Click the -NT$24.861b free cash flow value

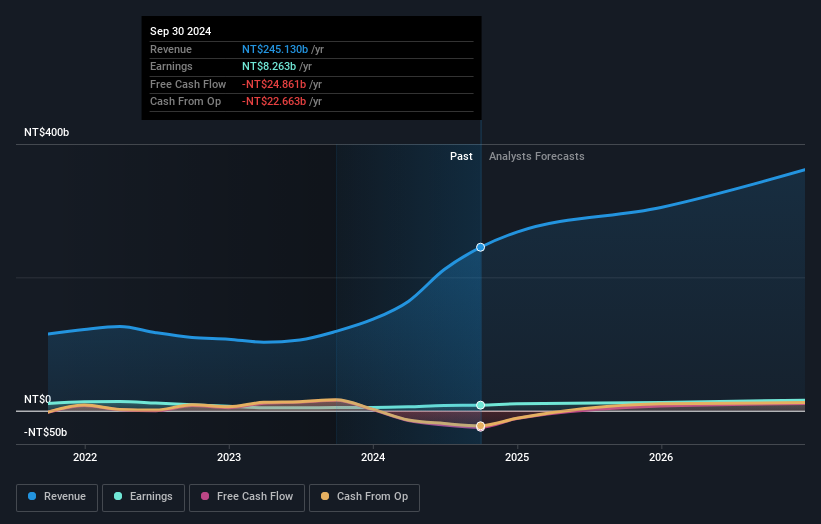pos(274,84)
